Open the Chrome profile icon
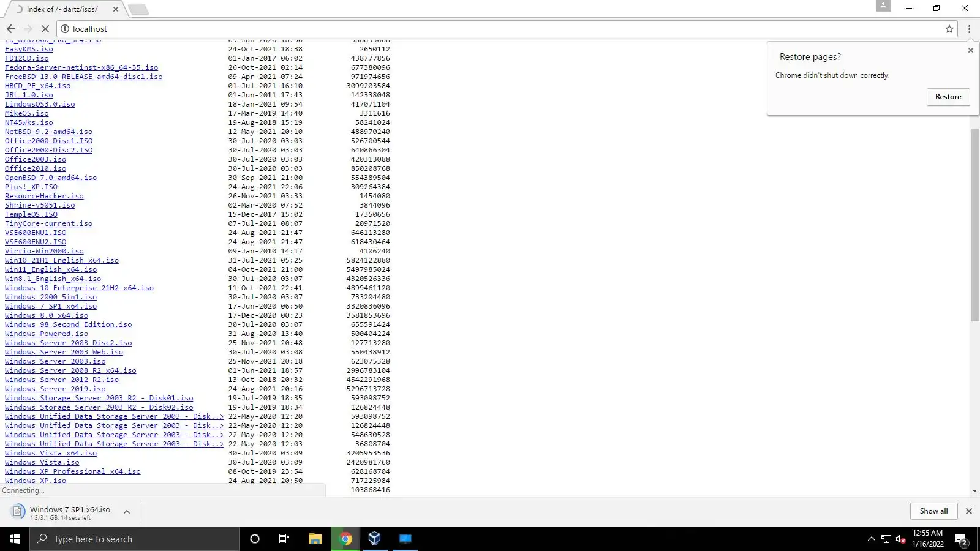 tap(883, 6)
